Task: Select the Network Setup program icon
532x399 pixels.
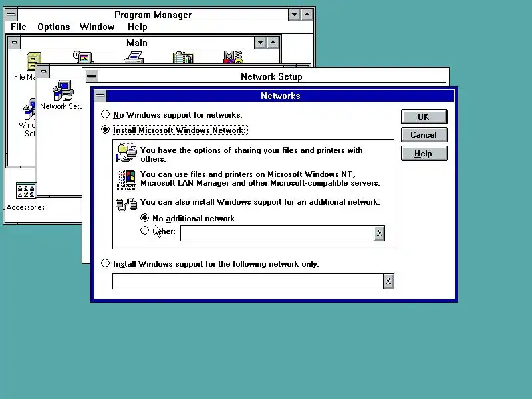Action: pyautogui.click(x=63, y=90)
